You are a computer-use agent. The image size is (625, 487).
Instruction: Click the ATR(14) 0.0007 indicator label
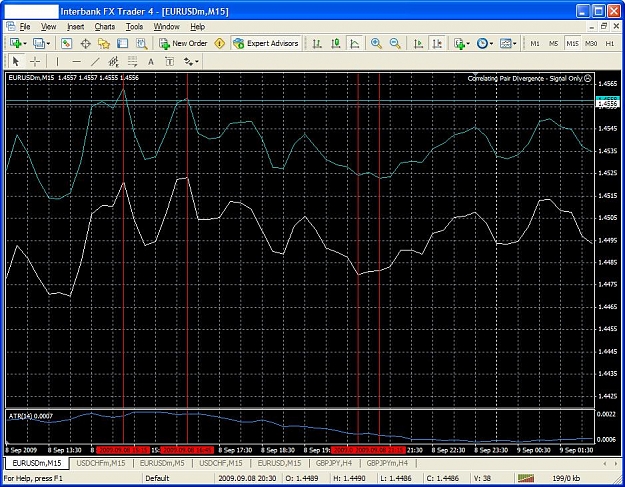[31, 416]
